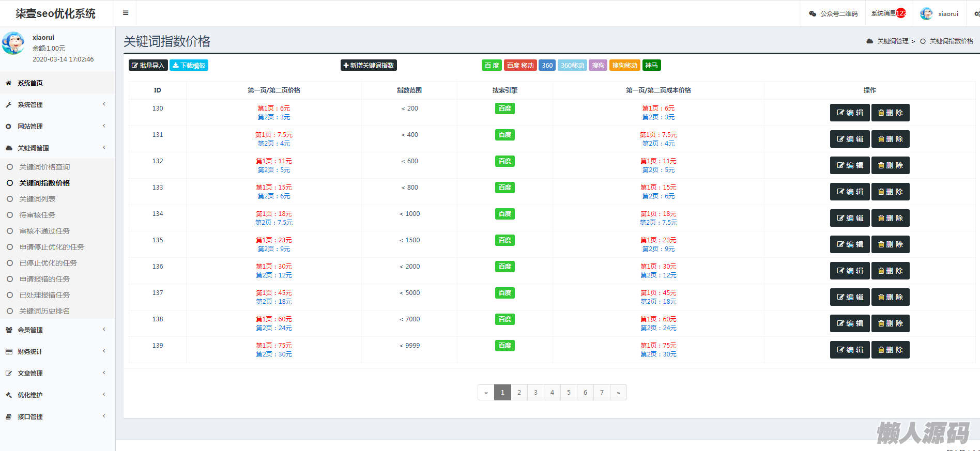The width and height of the screenshot is (980, 451).
Task: Edit the row with ID 130
Action: pyautogui.click(x=849, y=113)
